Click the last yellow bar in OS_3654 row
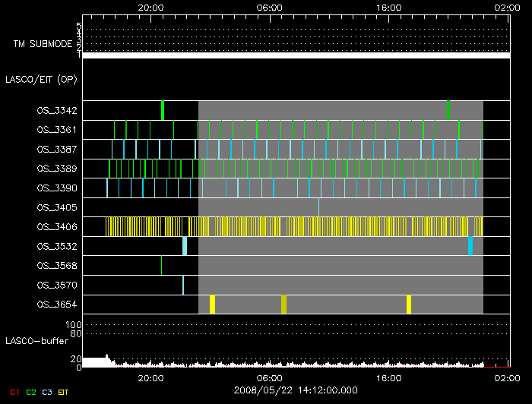Image resolution: width=532 pixels, height=404 pixels. coord(409,305)
